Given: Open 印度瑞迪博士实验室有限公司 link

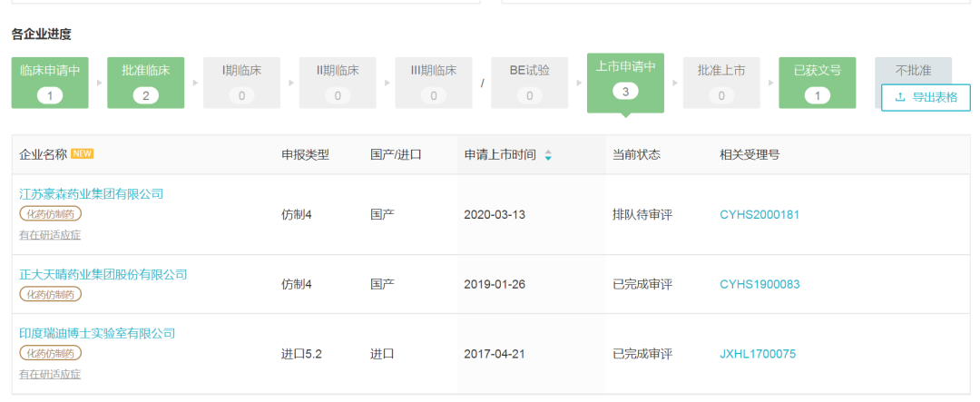Looking at the screenshot, I should coord(97,333).
